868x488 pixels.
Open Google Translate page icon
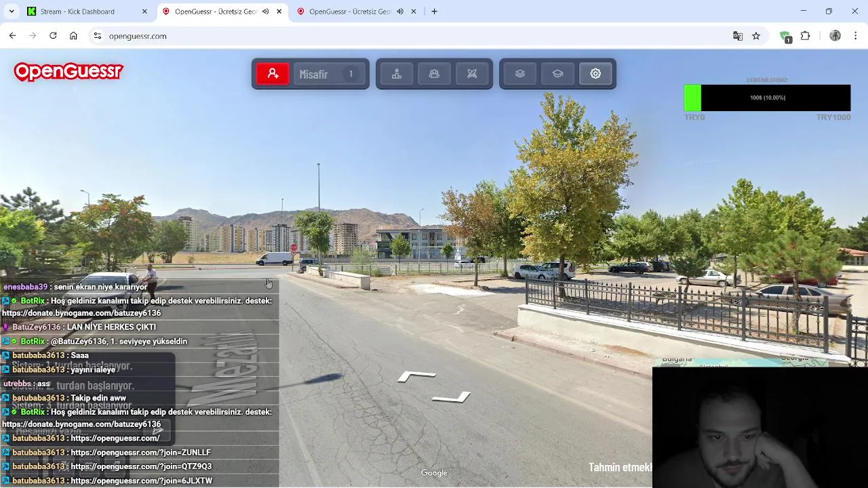(738, 36)
